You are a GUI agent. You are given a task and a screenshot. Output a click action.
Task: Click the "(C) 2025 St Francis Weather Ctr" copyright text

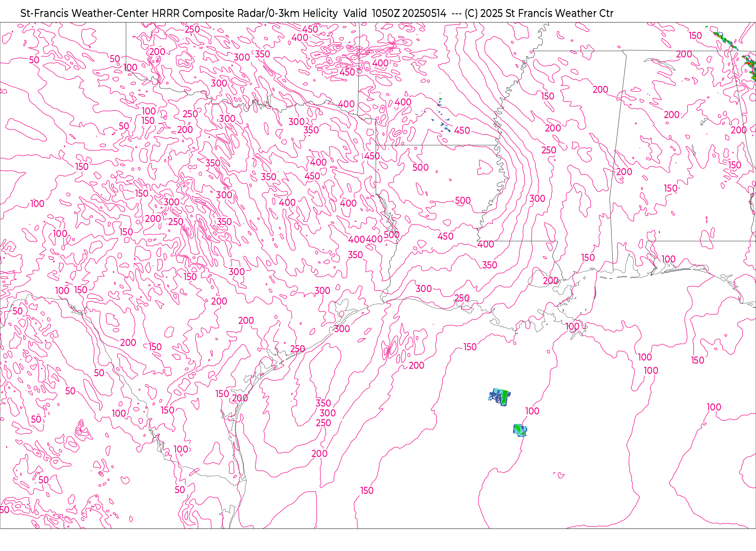coord(539,13)
